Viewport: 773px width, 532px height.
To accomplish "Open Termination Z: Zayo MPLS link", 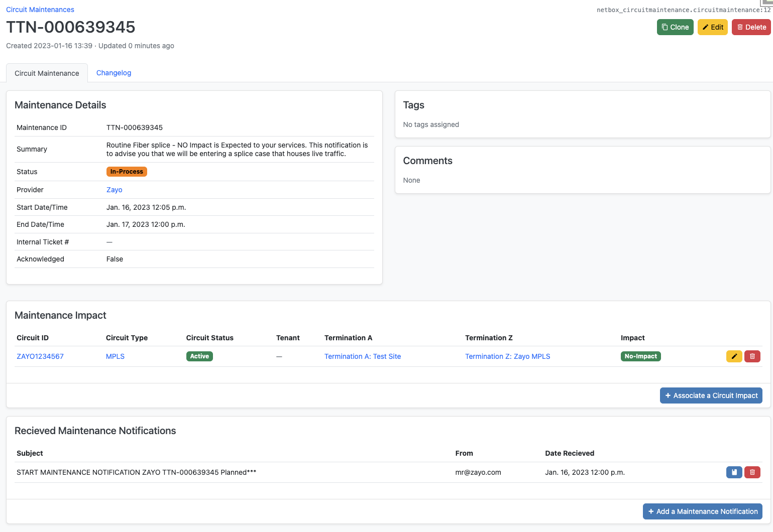I will 507,356.
